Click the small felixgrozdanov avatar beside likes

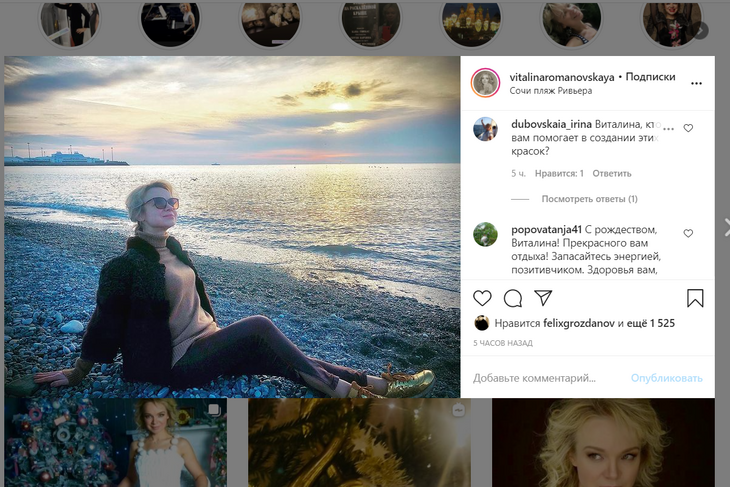[481, 323]
